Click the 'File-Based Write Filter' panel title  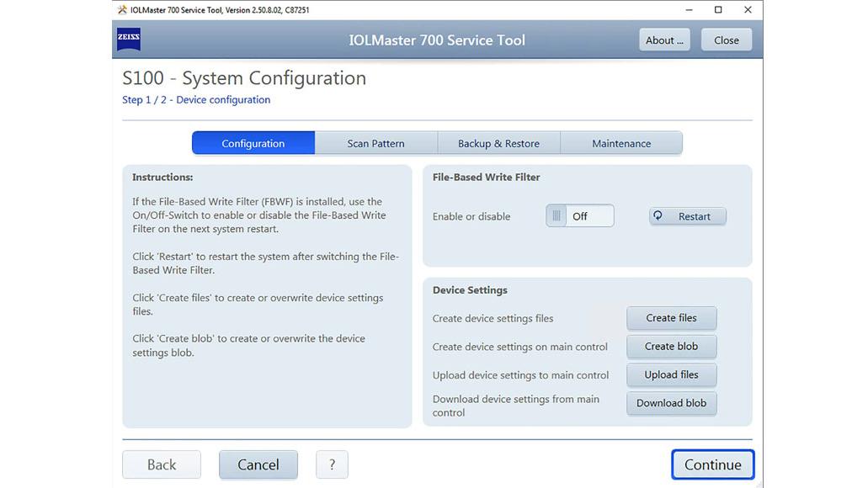[x=486, y=177]
